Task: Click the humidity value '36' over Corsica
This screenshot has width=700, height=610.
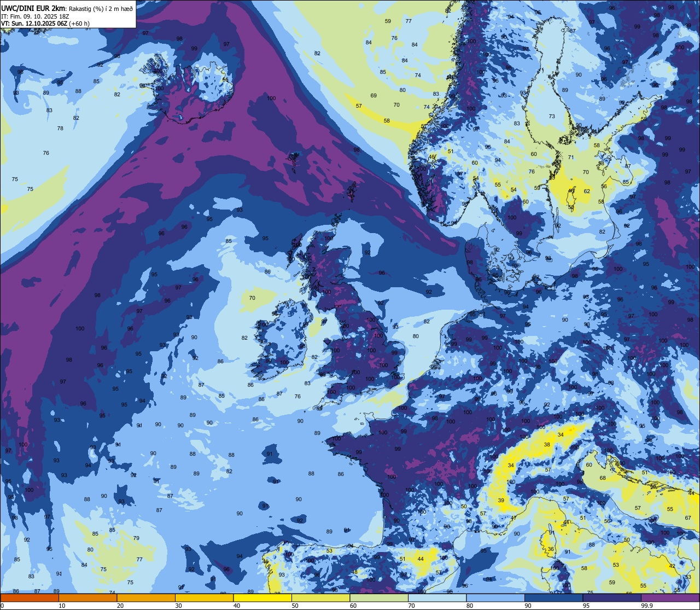Action: click(x=551, y=550)
